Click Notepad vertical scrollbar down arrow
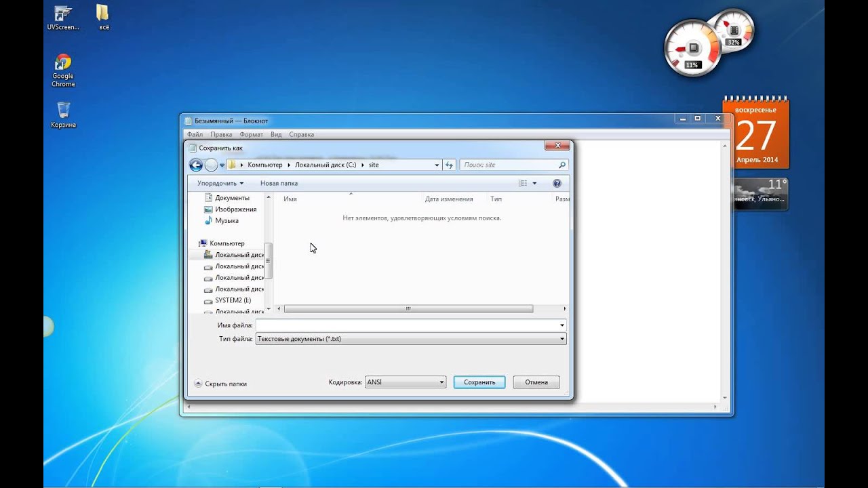Screen dimensions: 868x488 point(724,398)
